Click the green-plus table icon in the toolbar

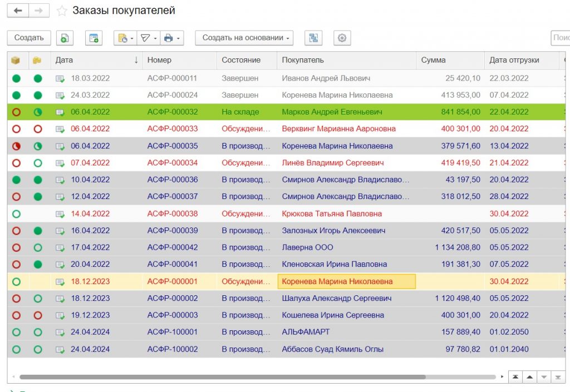(x=94, y=38)
